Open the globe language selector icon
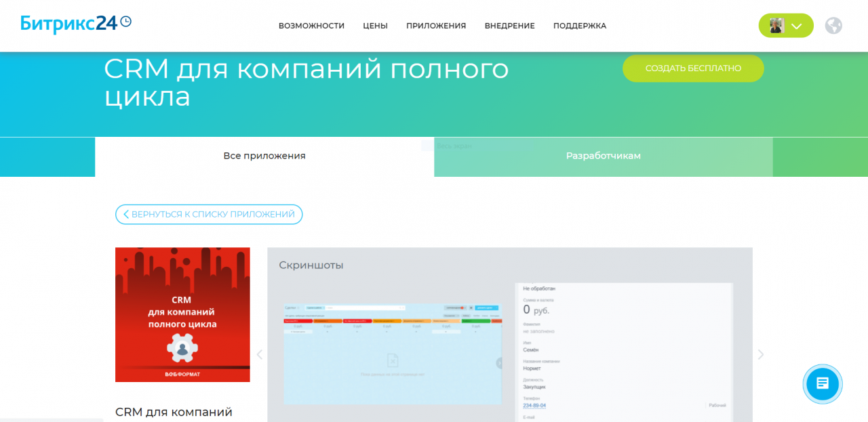Viewport: 868px width, 422px height. [x=833, y=26]
